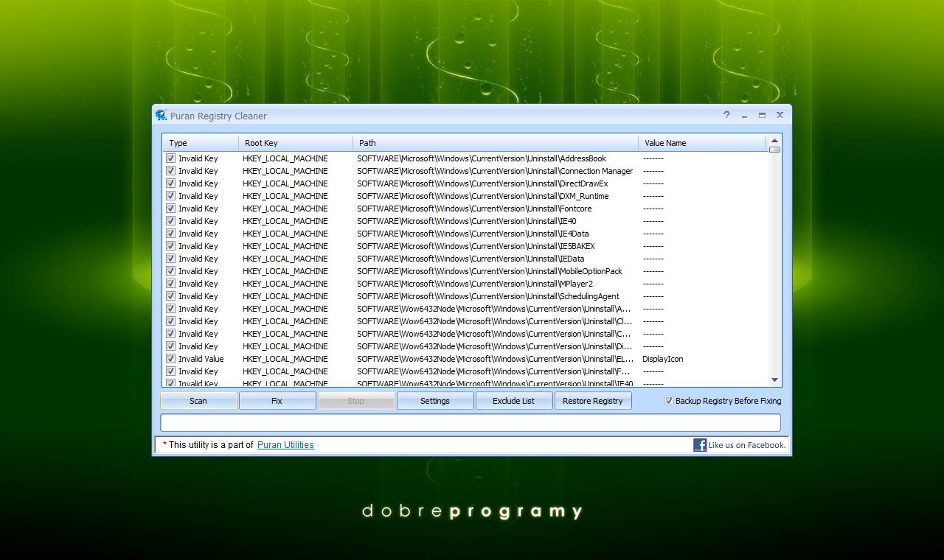Click the Puran Registry Cleaner app icon
The image size is (944, 560).
[x=161, y=115]
